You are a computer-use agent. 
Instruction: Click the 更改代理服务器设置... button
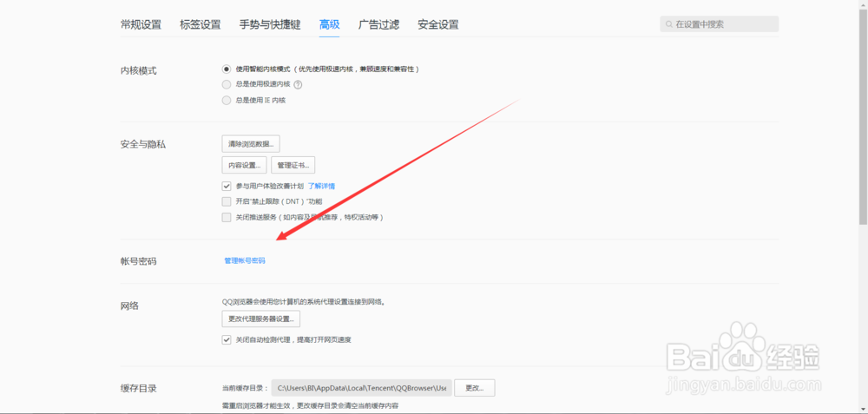(x=260, y=319)
